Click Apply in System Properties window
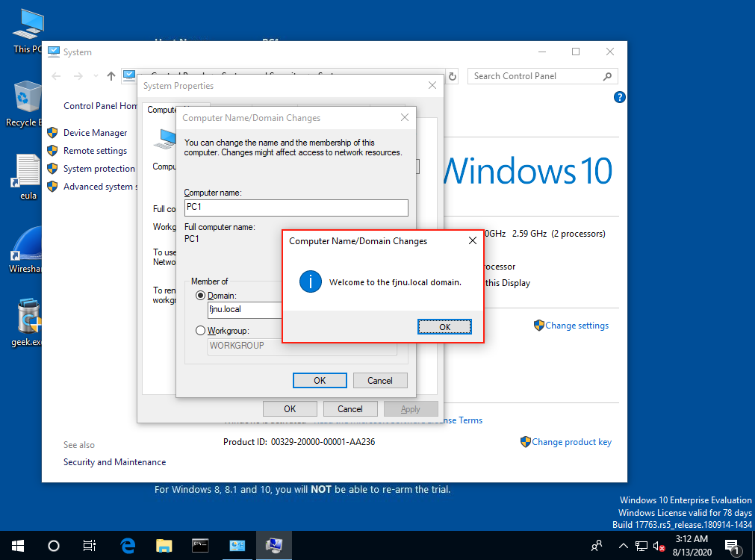 [411, 409]
